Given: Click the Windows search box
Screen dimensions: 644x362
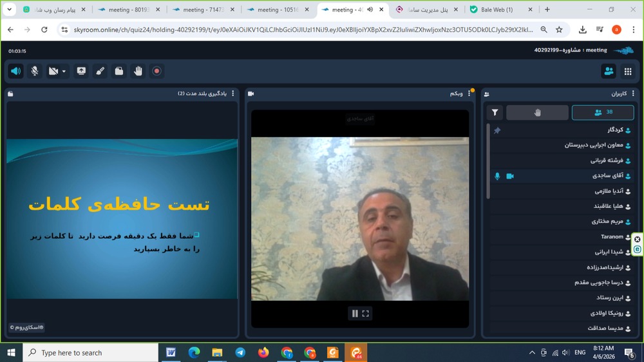Looking at the screenshot, I should (90, 352).
